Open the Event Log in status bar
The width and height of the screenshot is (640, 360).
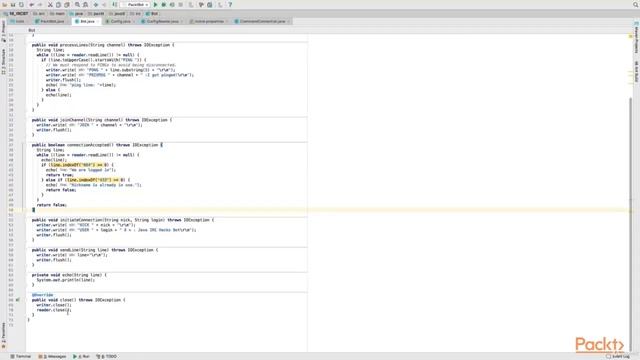(x=618, y=356)
